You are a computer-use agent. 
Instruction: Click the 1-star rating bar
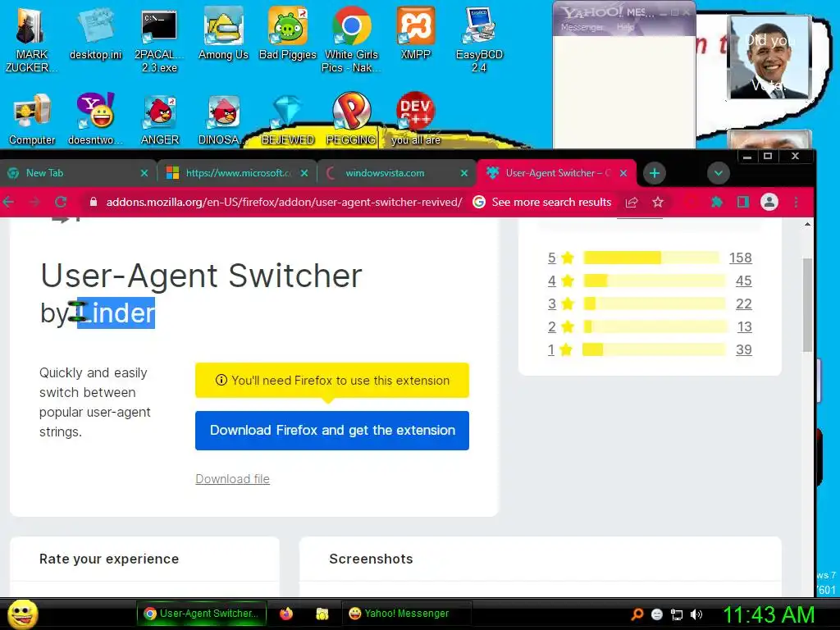[654, 349]
